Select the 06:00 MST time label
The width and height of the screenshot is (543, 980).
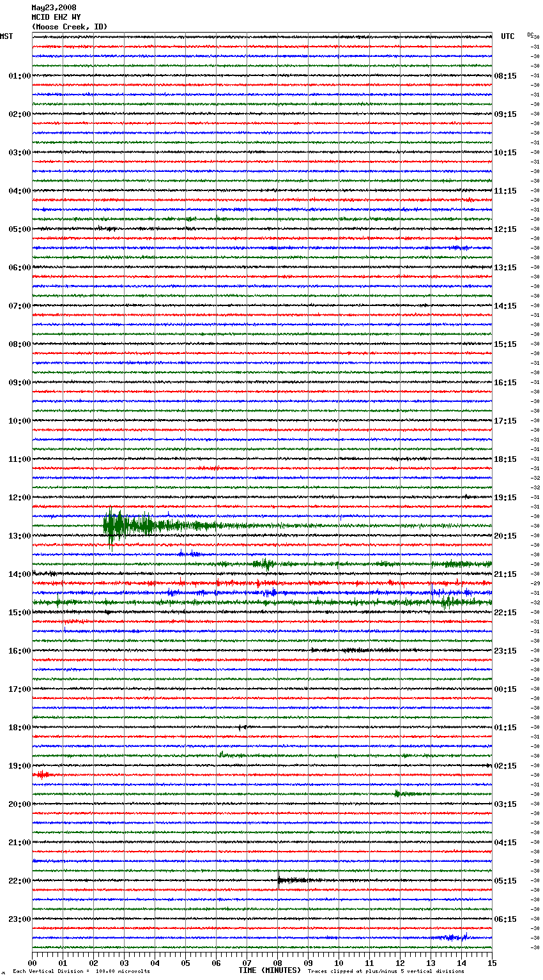coord(20,268)
